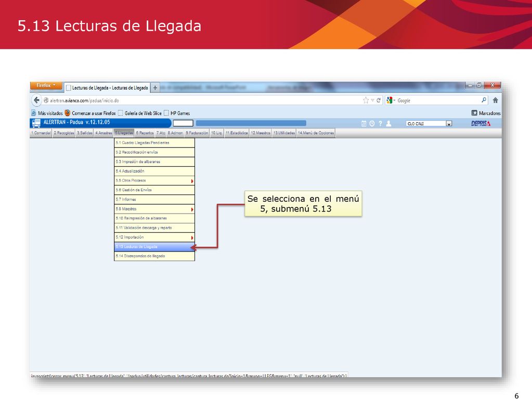This screenshot has height=407, width=532.
Task: Open history dropdown arrow beside star
Action: [x=372, y=100]
